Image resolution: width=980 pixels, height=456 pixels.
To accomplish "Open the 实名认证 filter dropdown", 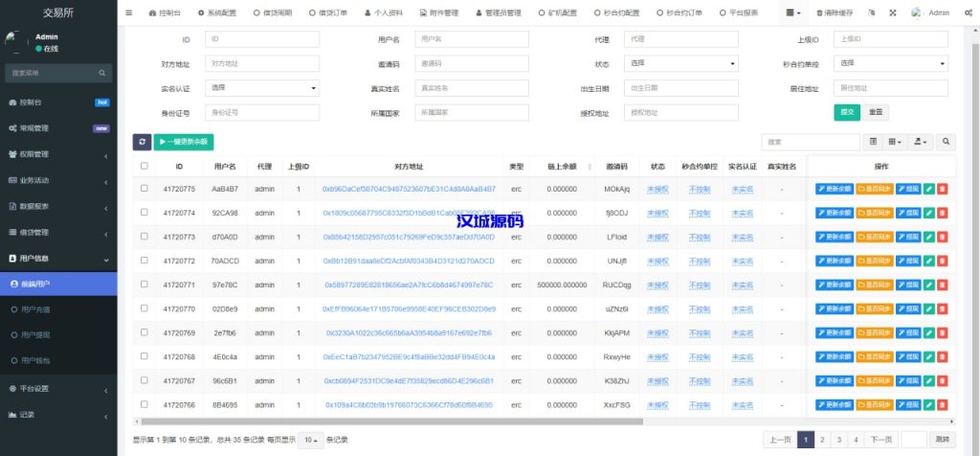I will (263, 88).
